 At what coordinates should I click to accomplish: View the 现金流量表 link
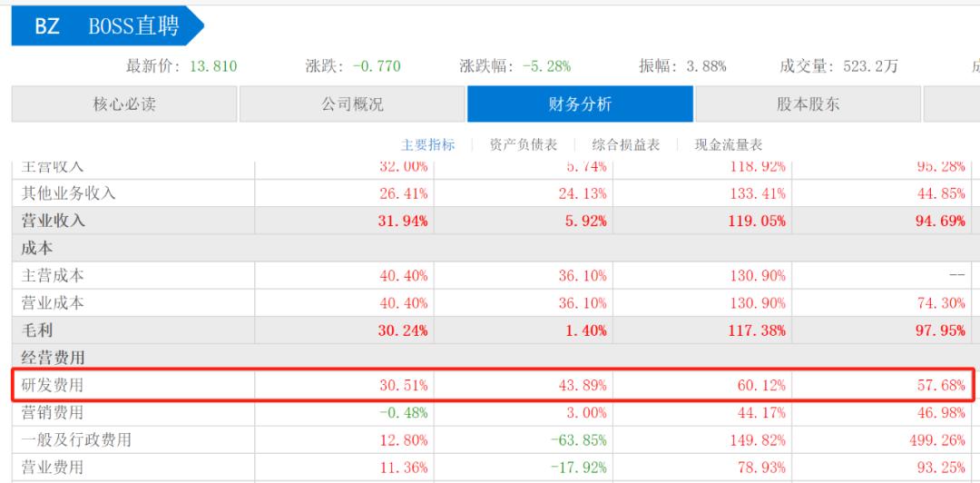tap(728, 145)
